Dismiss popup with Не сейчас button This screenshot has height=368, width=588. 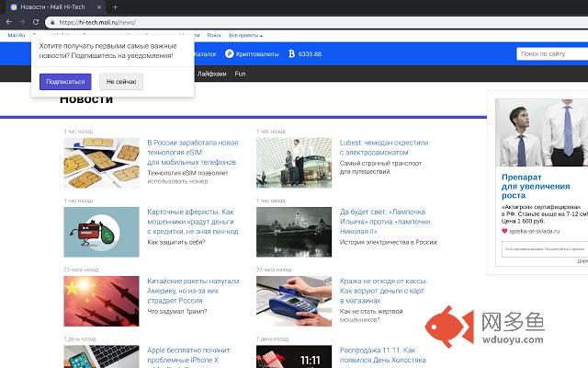pyautogui.click(x=121, y=82)
